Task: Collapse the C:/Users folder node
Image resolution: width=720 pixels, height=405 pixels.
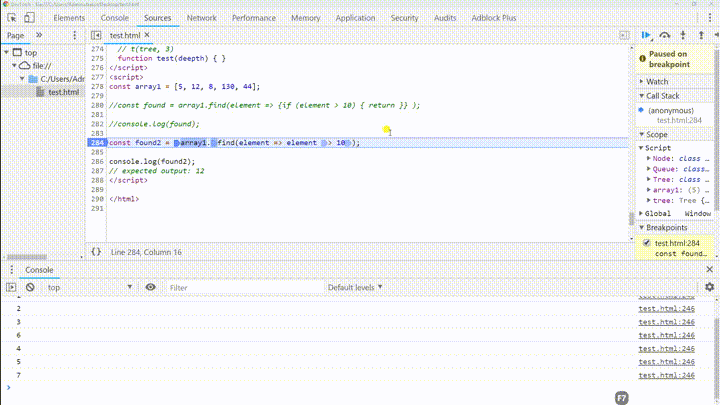Action: click(22, 79)
